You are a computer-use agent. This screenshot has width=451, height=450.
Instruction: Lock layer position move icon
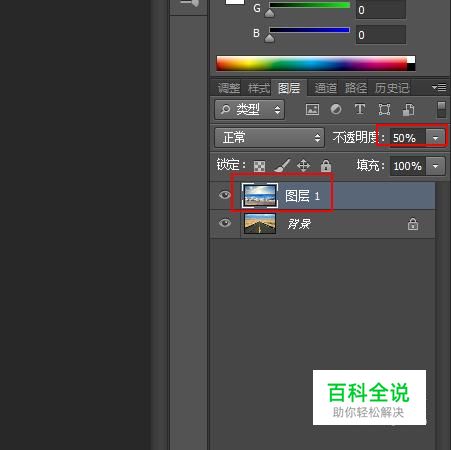click(x=303, y=165)
